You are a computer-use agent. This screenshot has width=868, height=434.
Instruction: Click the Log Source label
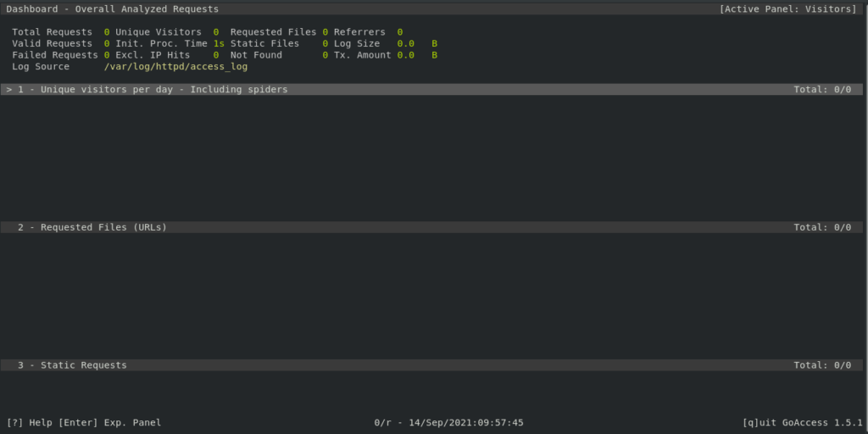pos(41,66)
